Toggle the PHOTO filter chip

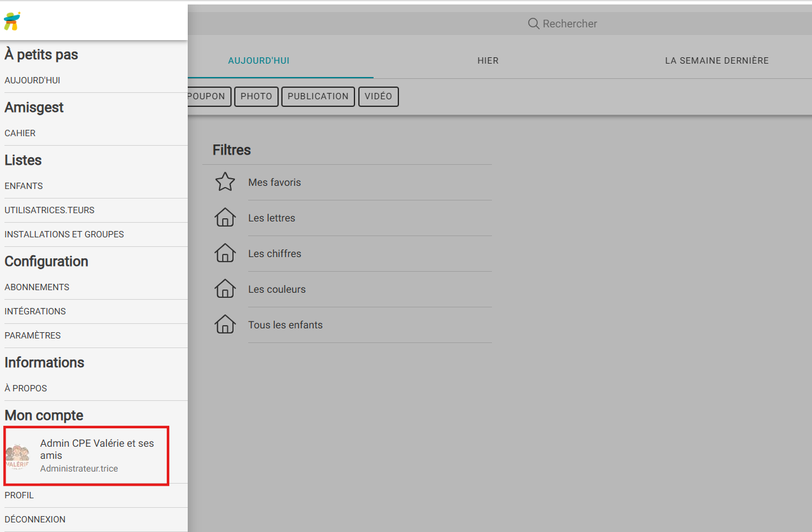click(256, 97)
